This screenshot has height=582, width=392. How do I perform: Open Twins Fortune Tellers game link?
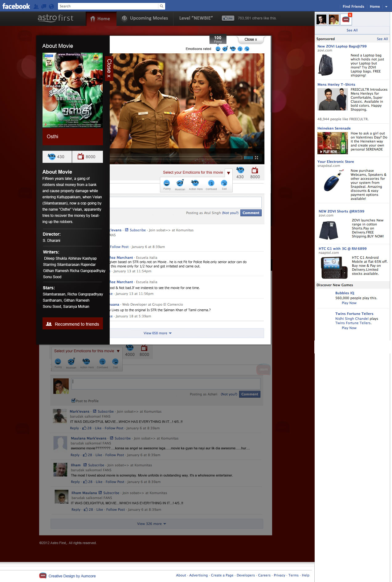[354, 314]
